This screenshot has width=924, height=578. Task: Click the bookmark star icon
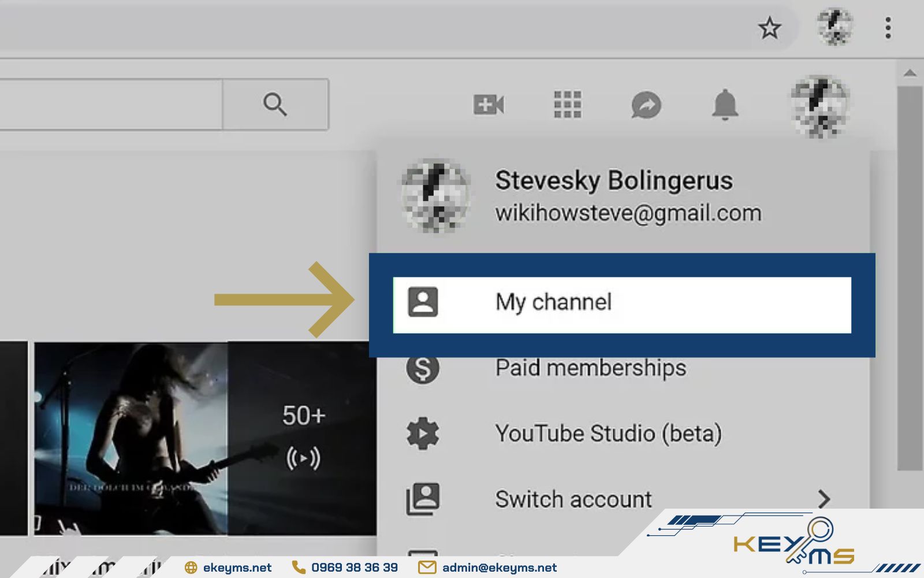click(769, 28)
